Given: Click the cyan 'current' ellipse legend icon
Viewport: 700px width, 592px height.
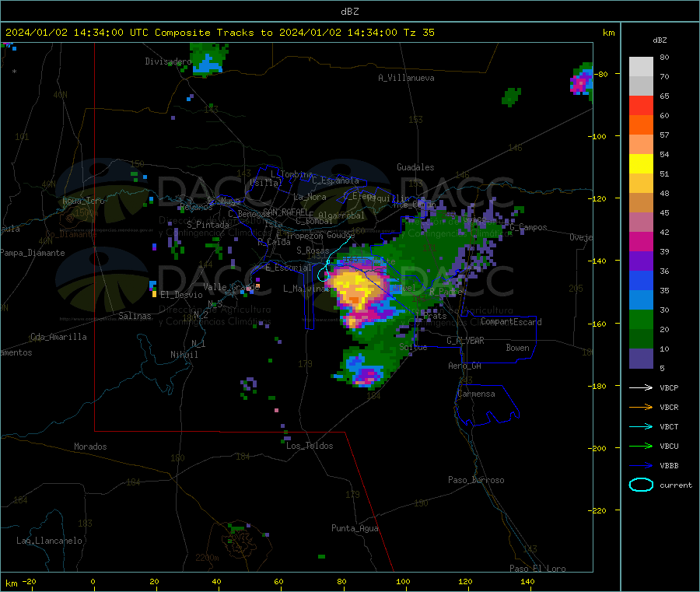Looking at the screenshot, I should 641,485.
